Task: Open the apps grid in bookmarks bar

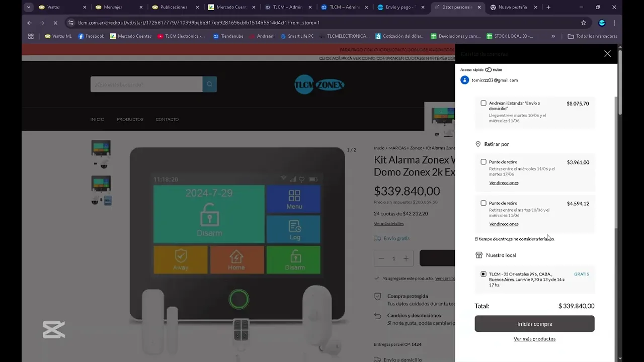Action: [31, 36]
